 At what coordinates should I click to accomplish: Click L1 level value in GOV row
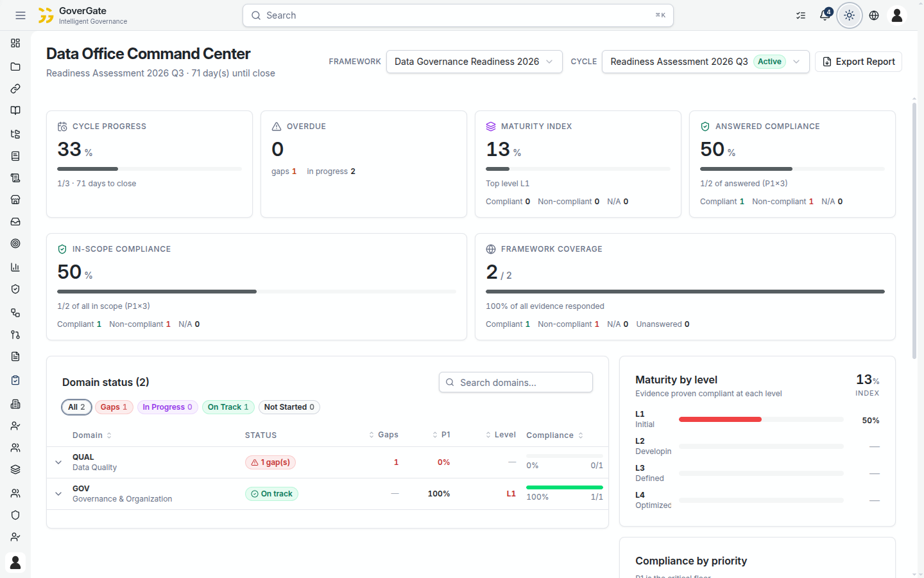tap(511, 494)
